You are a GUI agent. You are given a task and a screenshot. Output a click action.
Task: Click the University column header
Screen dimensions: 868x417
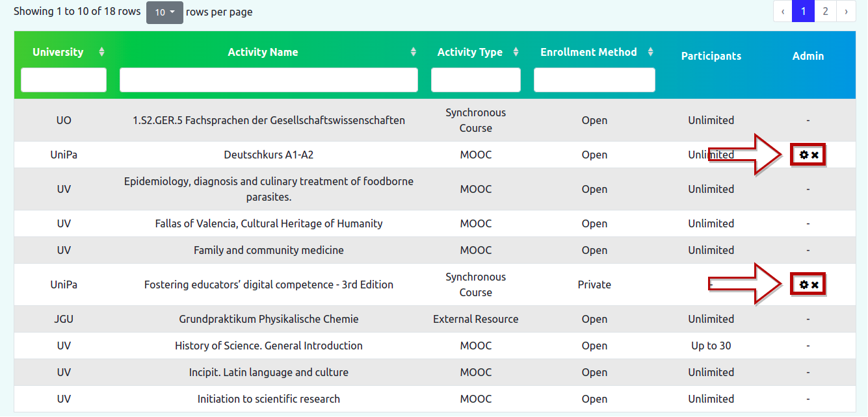pos(58,52)
